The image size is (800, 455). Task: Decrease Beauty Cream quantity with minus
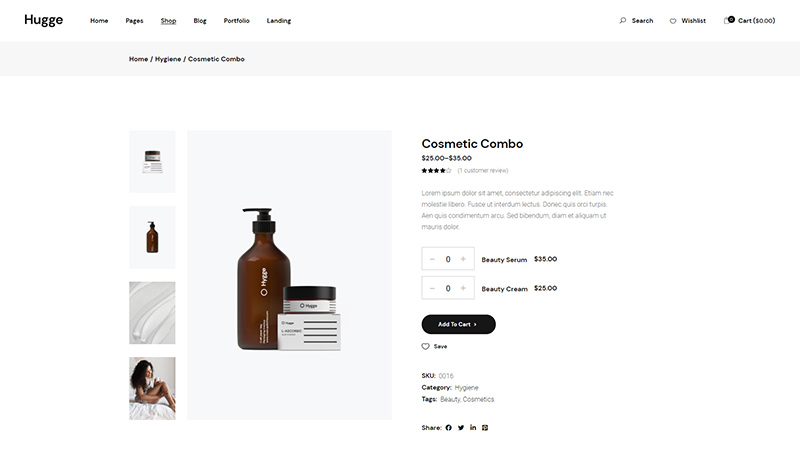point(432,288)
